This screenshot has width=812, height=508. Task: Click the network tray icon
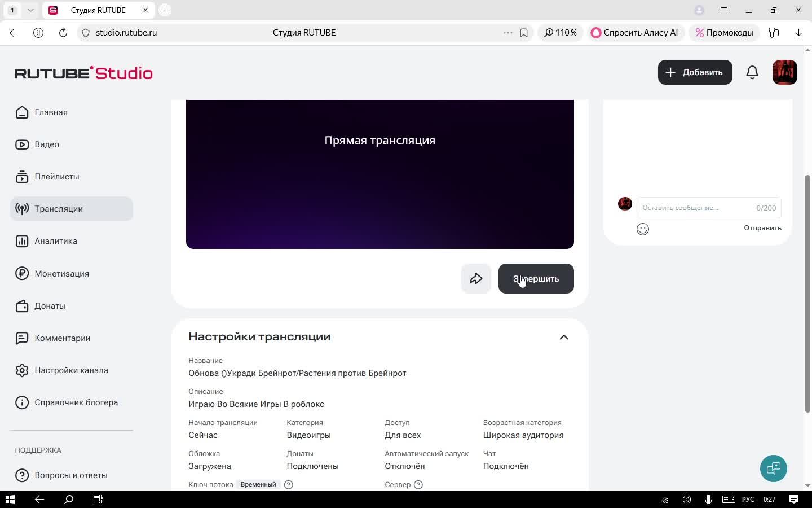click(x=665, y=500)
